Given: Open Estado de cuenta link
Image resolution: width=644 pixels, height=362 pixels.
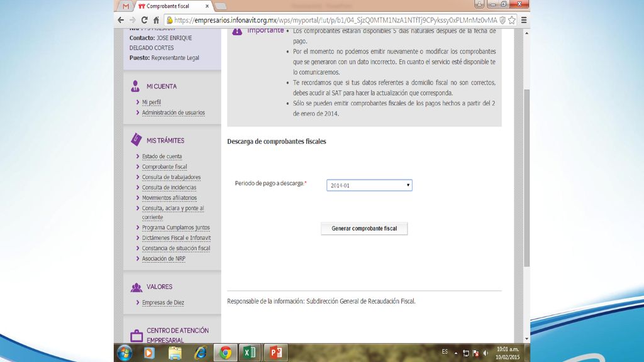Looking at the screenshot, I should [x=162, y=156].
